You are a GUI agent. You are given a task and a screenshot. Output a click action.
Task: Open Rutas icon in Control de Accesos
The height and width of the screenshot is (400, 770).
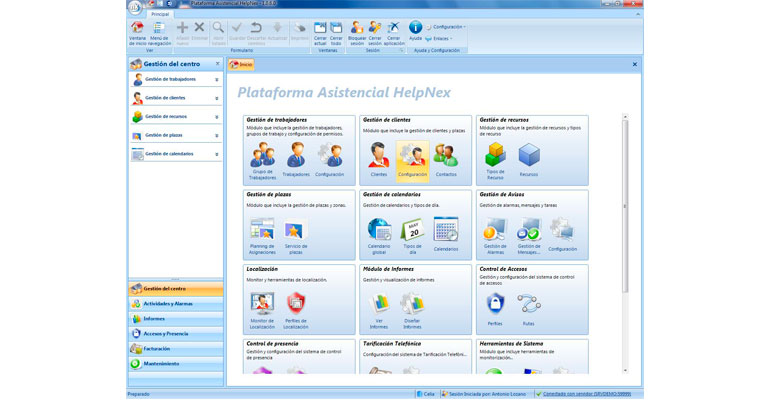tap(529, 309)
